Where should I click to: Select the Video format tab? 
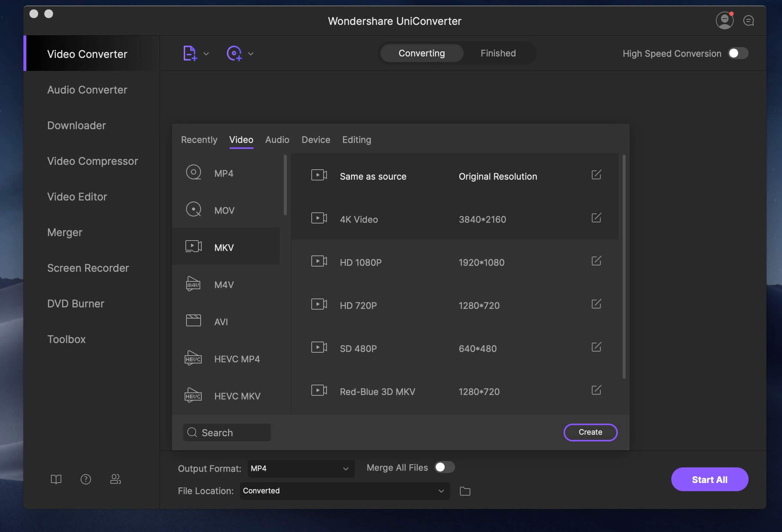click(x=241, y=140)
